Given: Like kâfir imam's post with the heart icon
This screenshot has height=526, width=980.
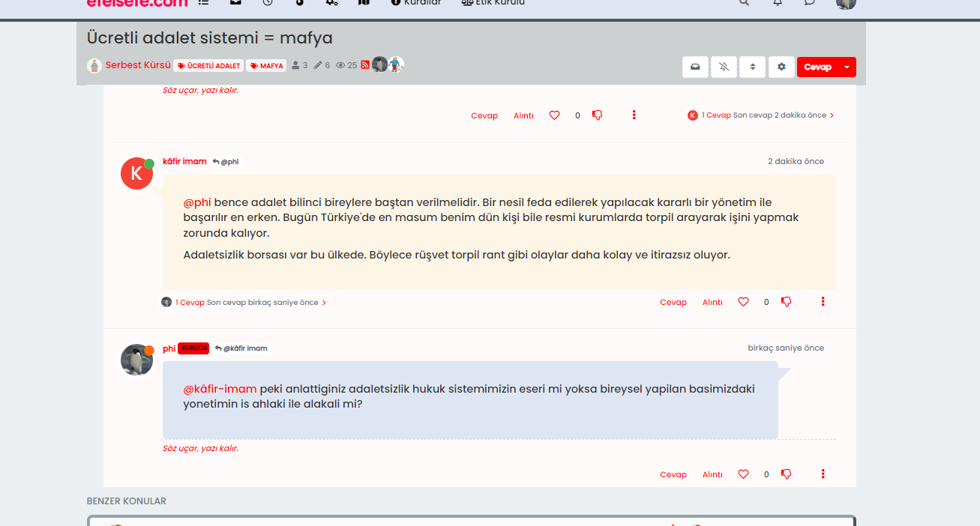Looking at the screenshot, I should [x=743, y=301].
